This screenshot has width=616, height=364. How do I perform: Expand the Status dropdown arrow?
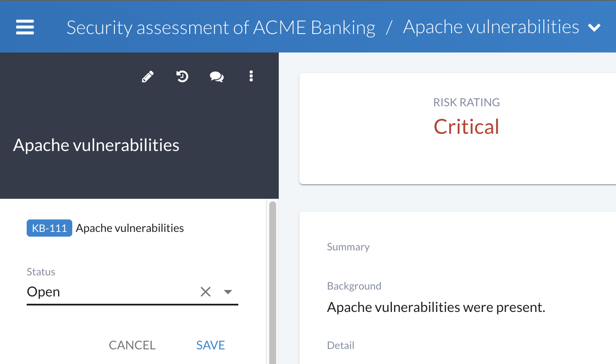pos(228,292)
